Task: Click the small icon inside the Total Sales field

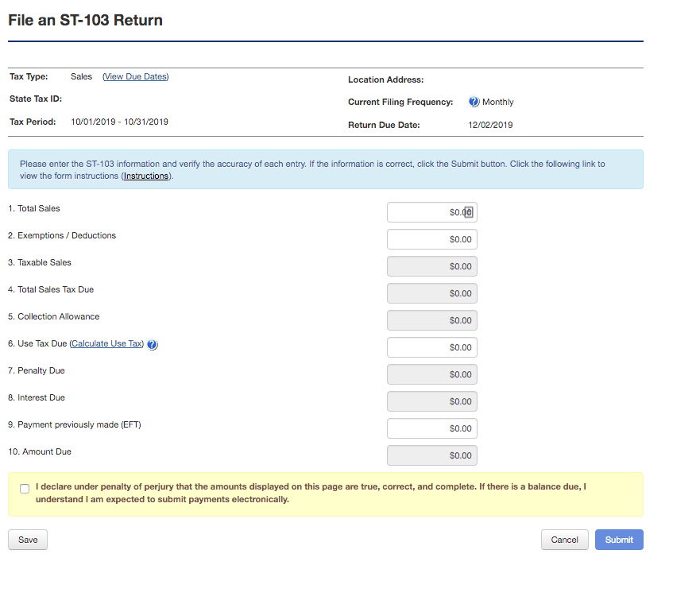Action: point(468,212)
